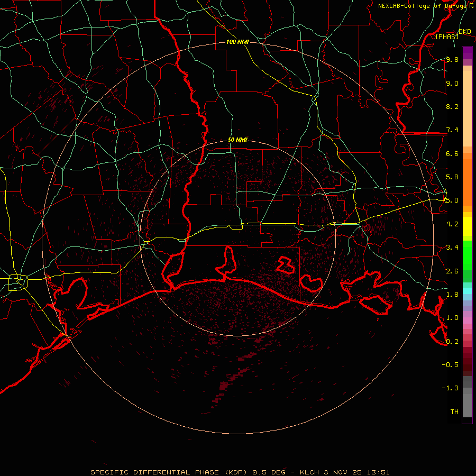
Task: Click the cyan segment of the color bar
Action: click(x=467, y=291)
